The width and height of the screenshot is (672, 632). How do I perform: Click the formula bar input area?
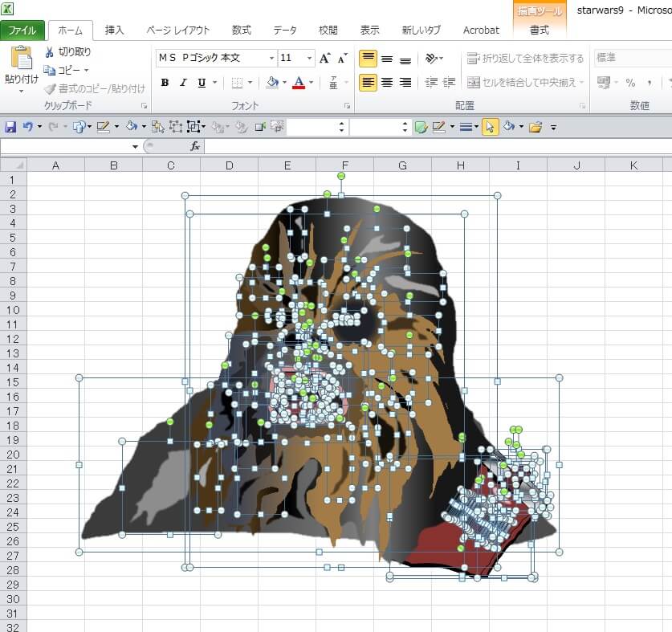click(438, 147)
